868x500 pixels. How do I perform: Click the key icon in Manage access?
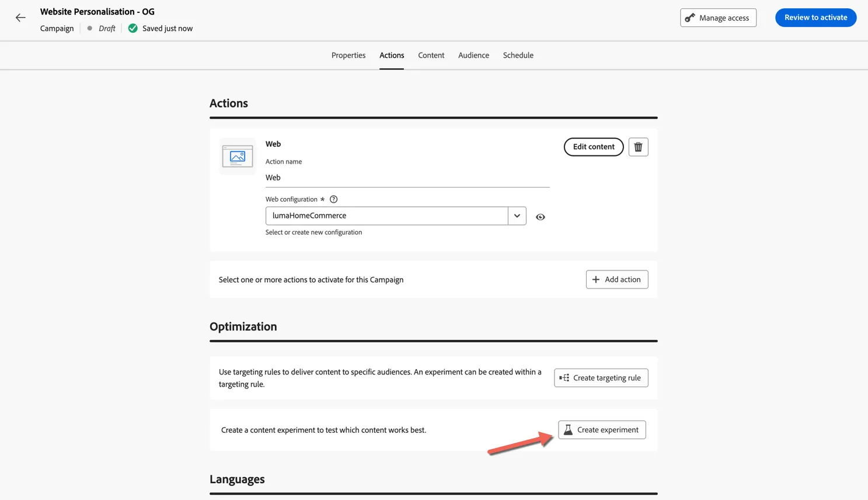pos(690,18)
